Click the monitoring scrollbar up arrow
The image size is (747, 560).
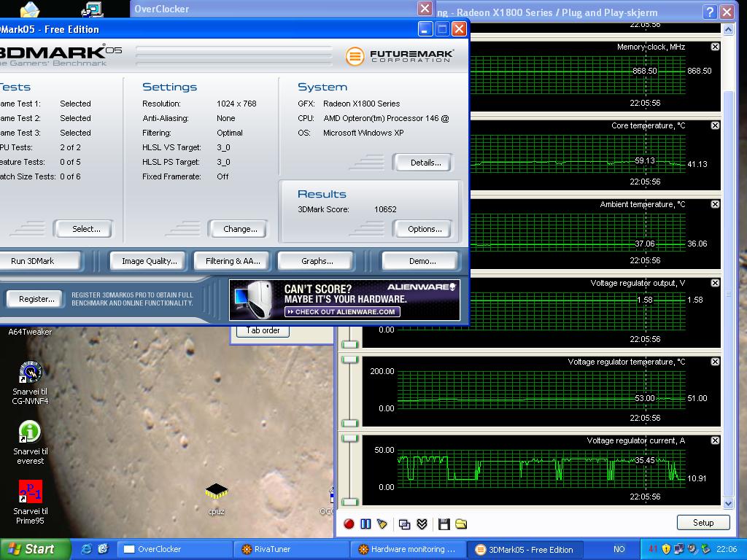click(728, 29)
